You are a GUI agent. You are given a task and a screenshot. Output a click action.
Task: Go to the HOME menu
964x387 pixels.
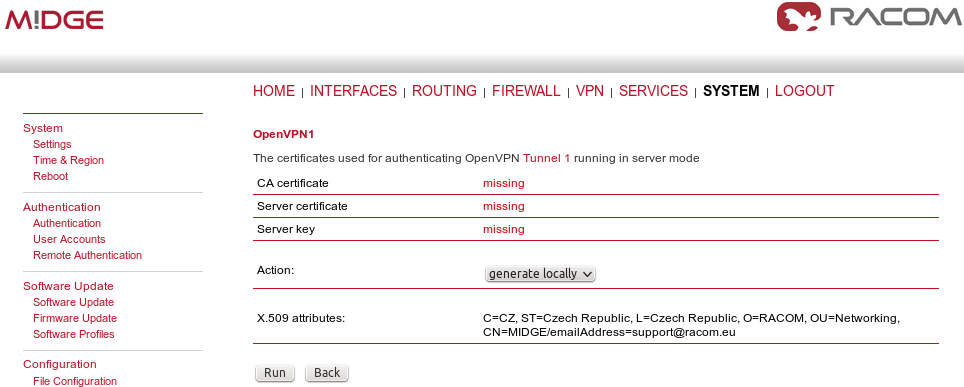[x=274, y=91]
